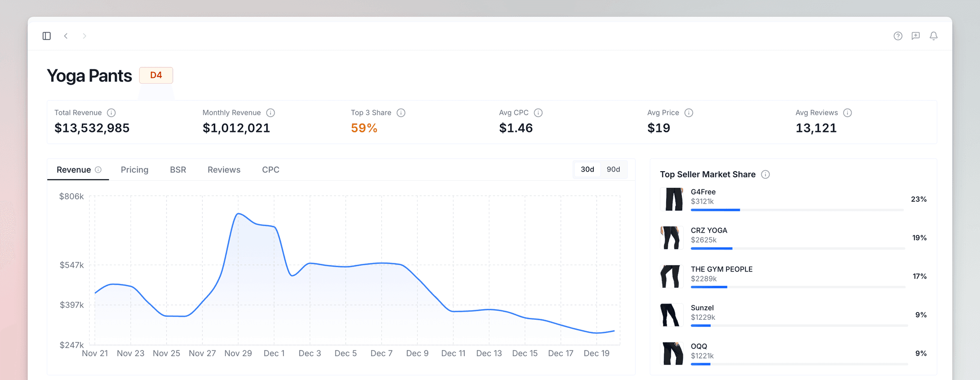Go forward with right chevron arrow

[84, 36]
